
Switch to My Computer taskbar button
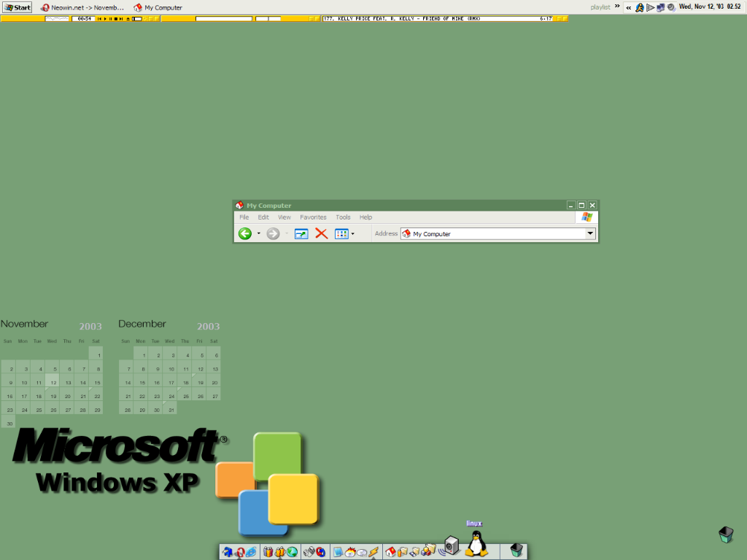coord(158,7)
